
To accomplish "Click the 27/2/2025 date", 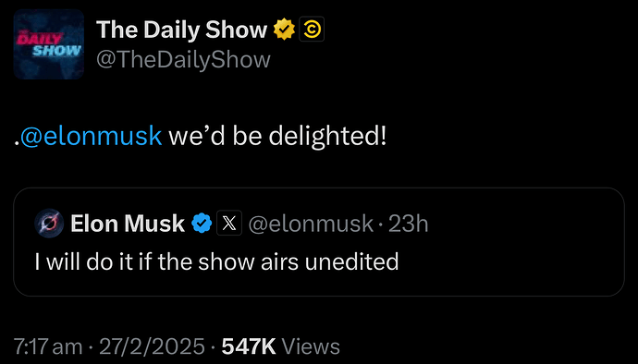I will (152, 346).
